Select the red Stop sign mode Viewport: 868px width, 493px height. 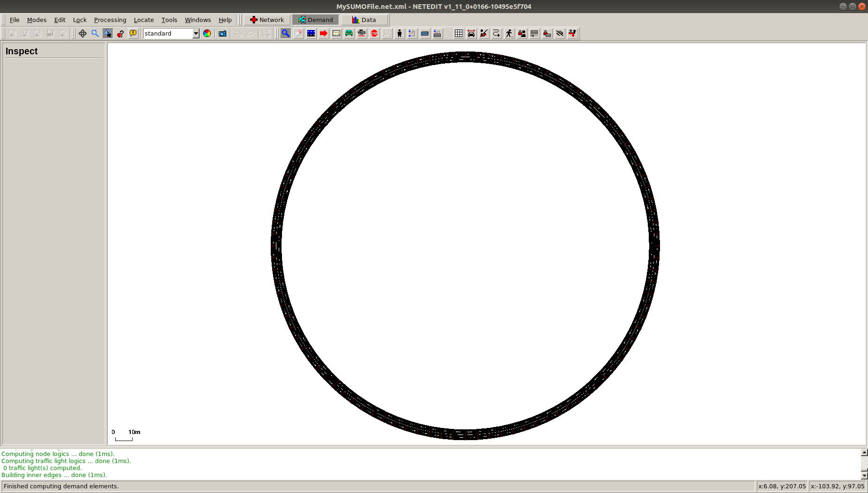374,33
